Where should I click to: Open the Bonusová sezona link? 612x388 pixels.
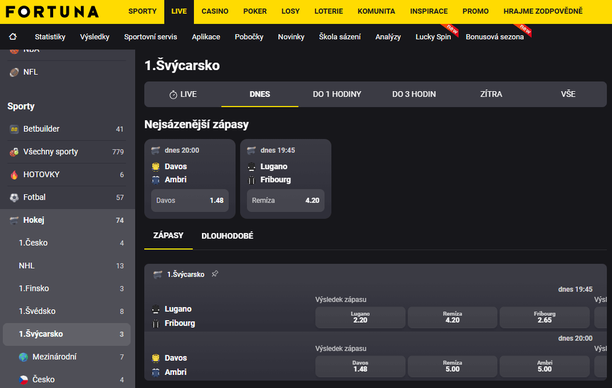tap(495, 37)
